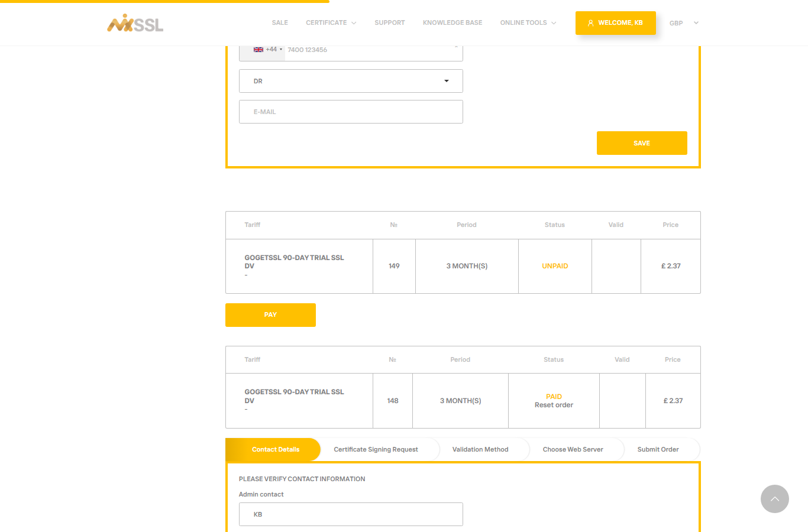Select the Contact Details tab

coord(273,449)
